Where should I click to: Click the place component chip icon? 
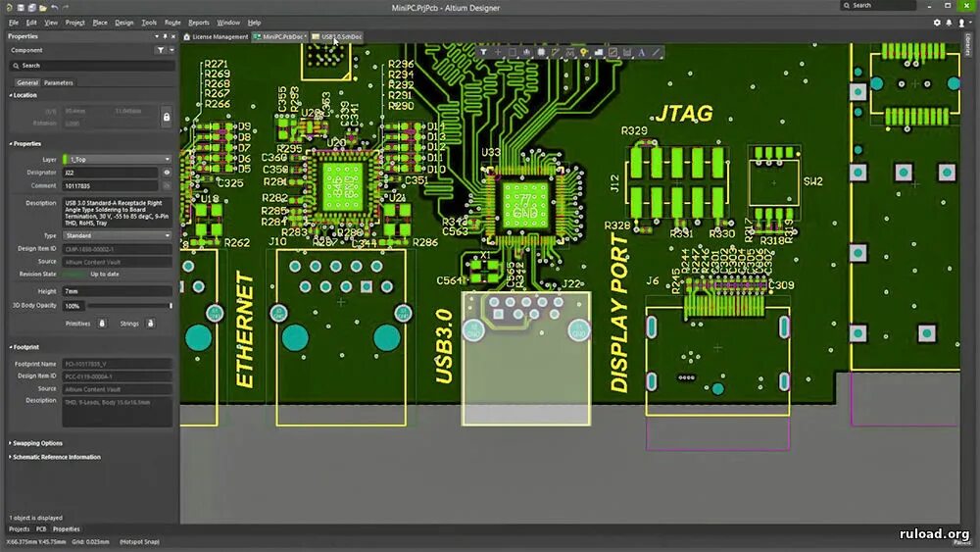(541, 53)
